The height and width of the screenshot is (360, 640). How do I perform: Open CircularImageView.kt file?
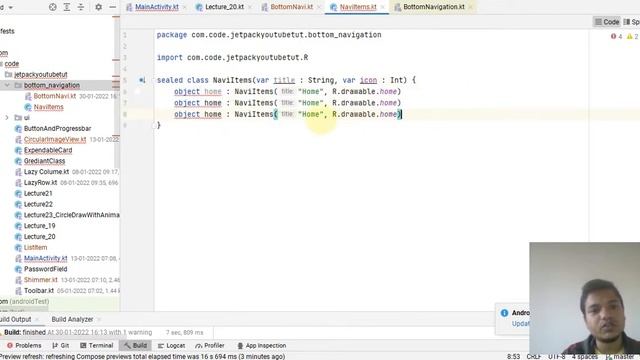tap(55, 139)
